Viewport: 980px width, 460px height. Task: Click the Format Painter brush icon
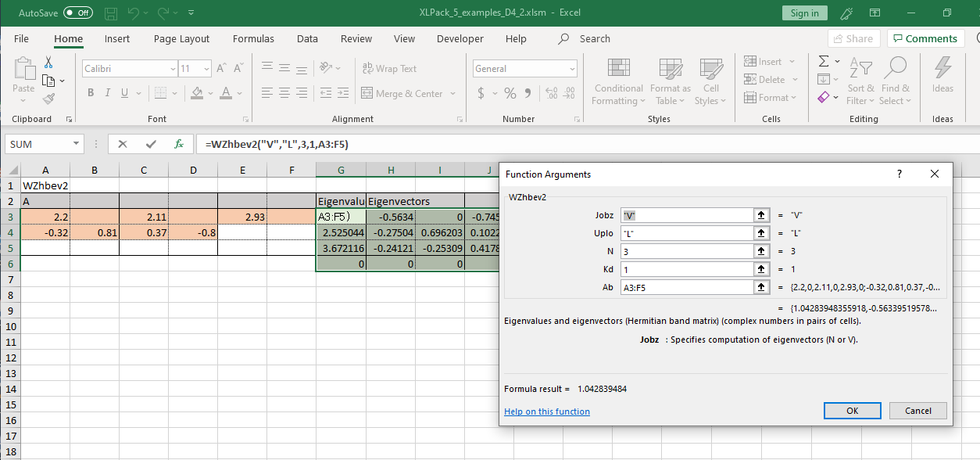pyautogui.click(x=48, y=99)
